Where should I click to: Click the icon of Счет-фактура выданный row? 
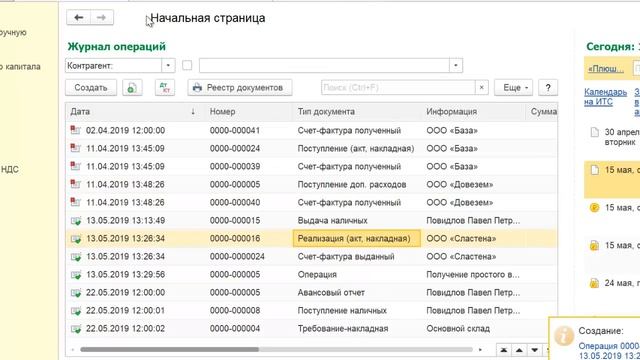pos(76,257)
